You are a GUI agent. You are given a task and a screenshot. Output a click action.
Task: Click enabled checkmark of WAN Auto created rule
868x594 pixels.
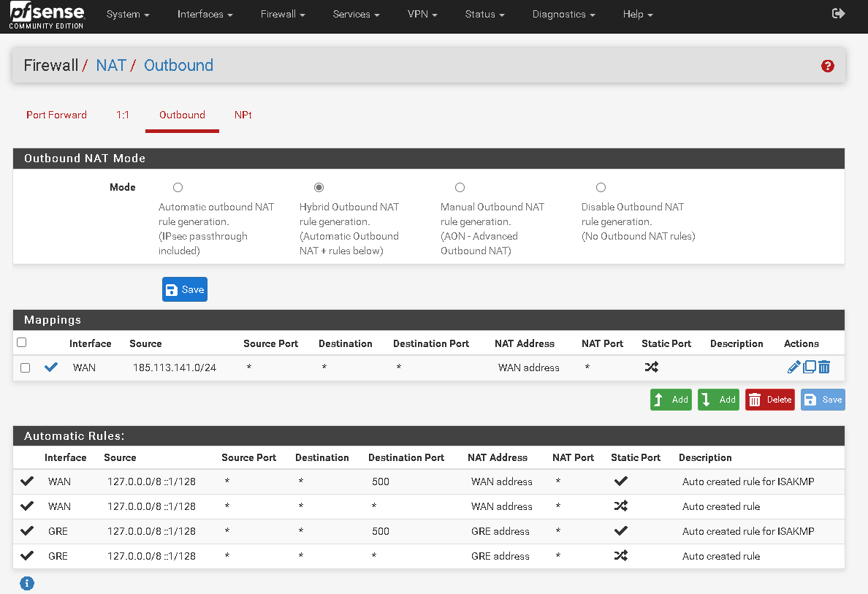click(26, 506)
